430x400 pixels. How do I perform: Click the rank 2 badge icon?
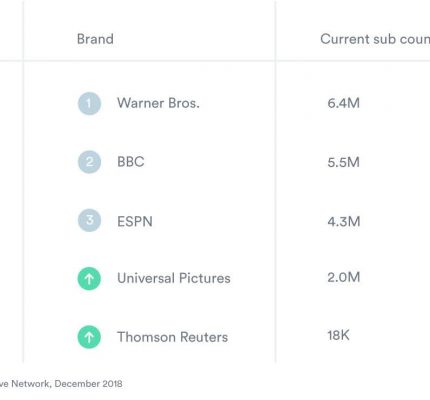pos(89,162)
